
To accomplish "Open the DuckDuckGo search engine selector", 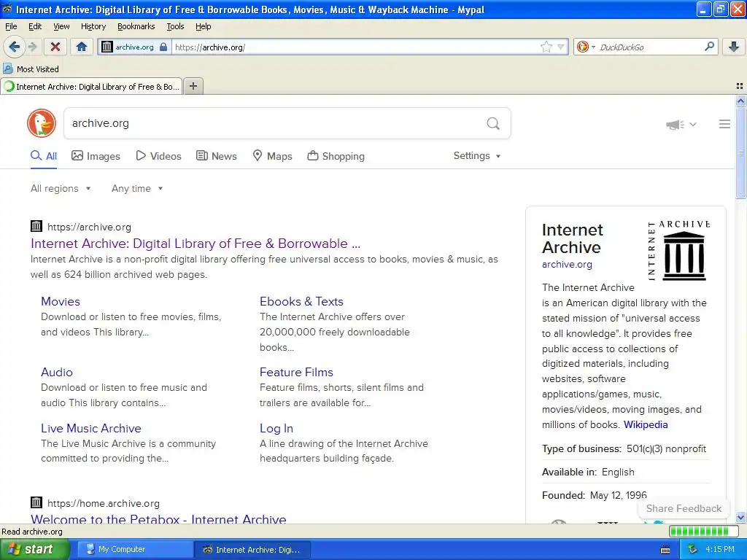I will 586,47.
